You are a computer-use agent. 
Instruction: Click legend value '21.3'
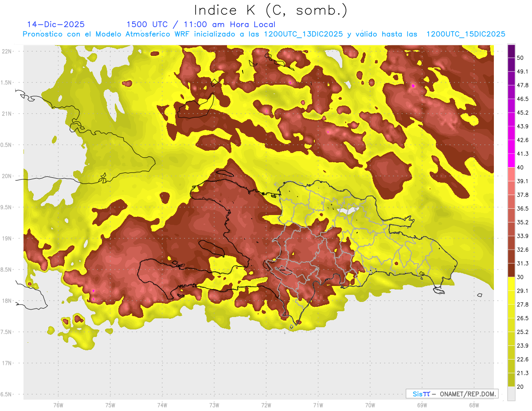[x=522, y=373]
